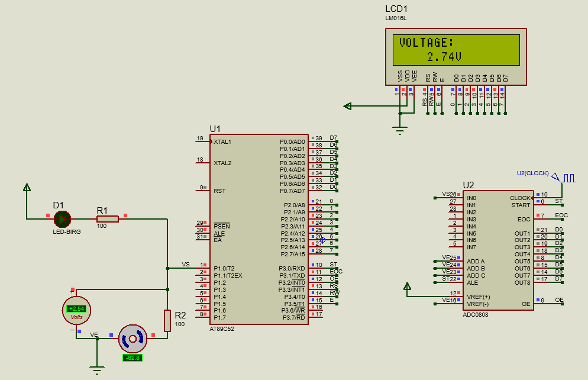Click the RST pin label on U1

[219, 191]
